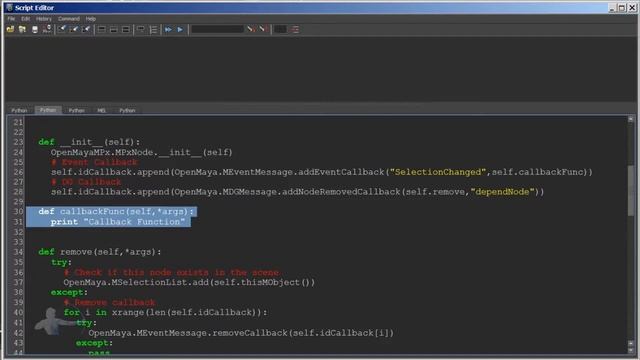Open the Edit menu

coord(25,19)
